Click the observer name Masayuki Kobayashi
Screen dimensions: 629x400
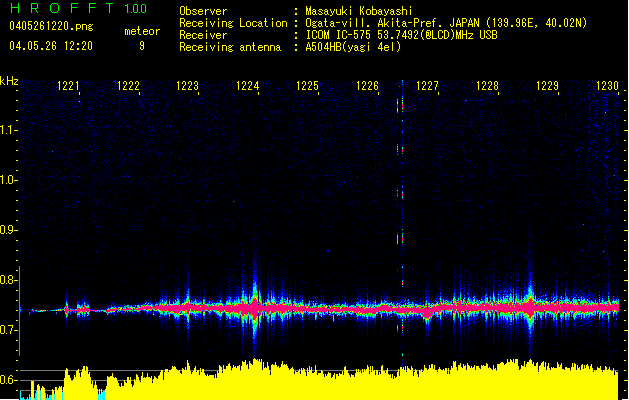pyautogui.click(x=358, y=11)
